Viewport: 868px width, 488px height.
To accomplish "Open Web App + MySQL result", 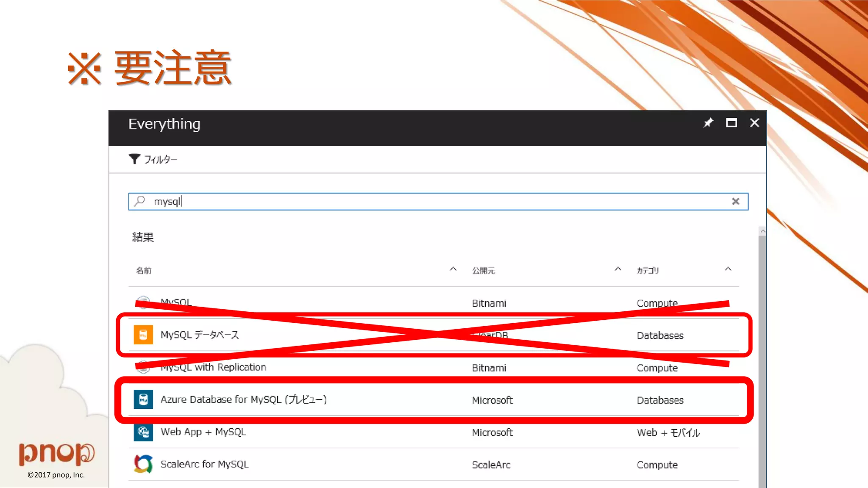I will coord(203,432).
